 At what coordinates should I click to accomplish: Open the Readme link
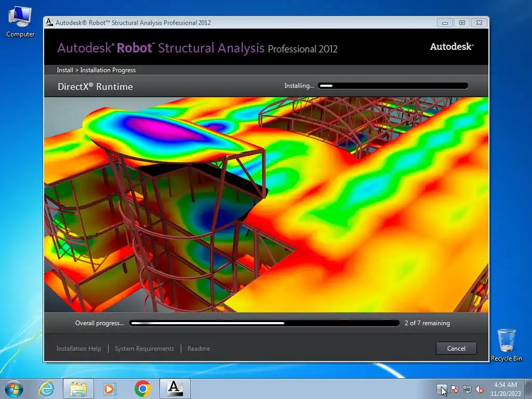pos(198,349)
